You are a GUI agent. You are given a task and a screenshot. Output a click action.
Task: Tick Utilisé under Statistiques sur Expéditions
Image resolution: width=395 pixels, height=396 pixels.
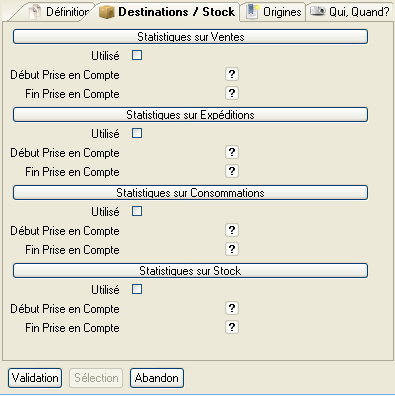point(137,133)
